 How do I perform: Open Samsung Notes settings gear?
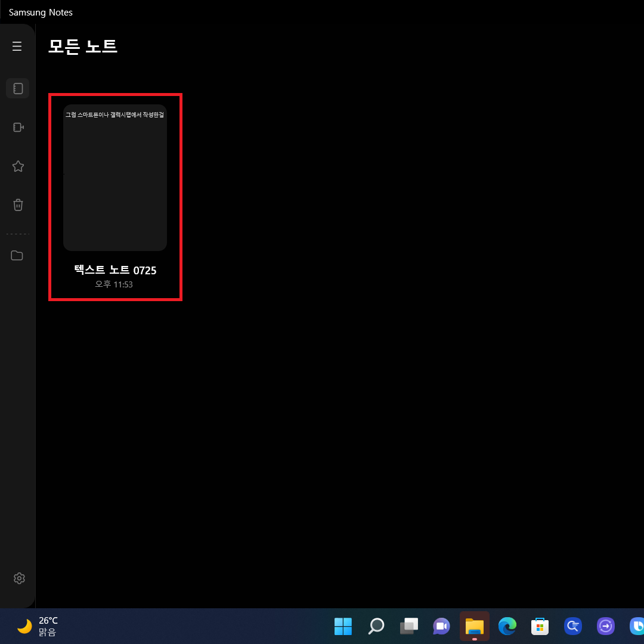[x=19, y=578]
